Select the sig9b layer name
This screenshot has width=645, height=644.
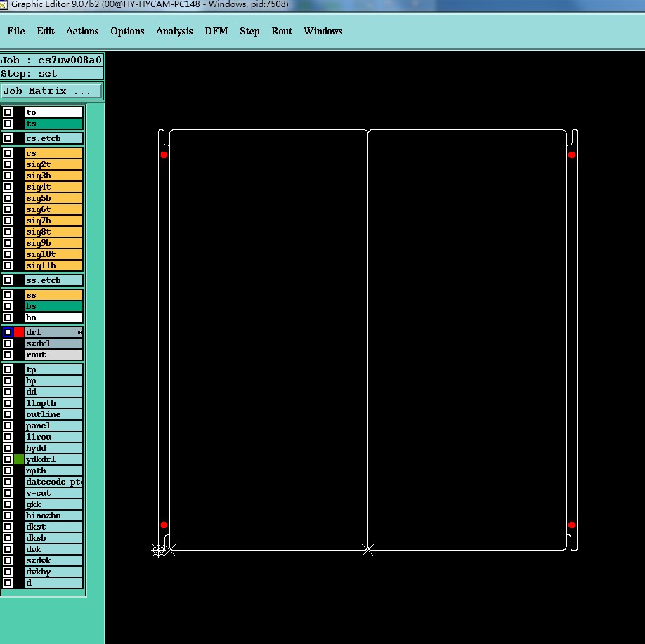[x=54, y=242]
